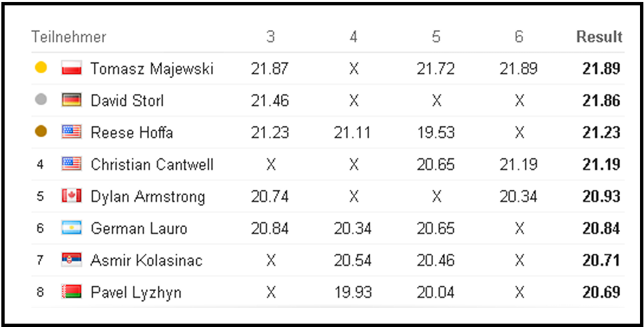Click David Storl's result 21.86
644x327 pixels.
click(x=601, y=101)
